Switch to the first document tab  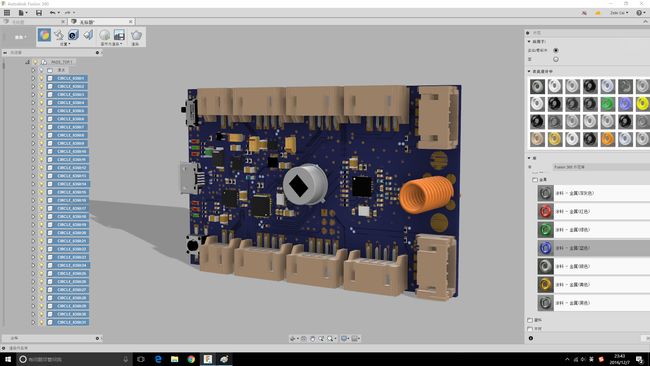click(33, 22)
